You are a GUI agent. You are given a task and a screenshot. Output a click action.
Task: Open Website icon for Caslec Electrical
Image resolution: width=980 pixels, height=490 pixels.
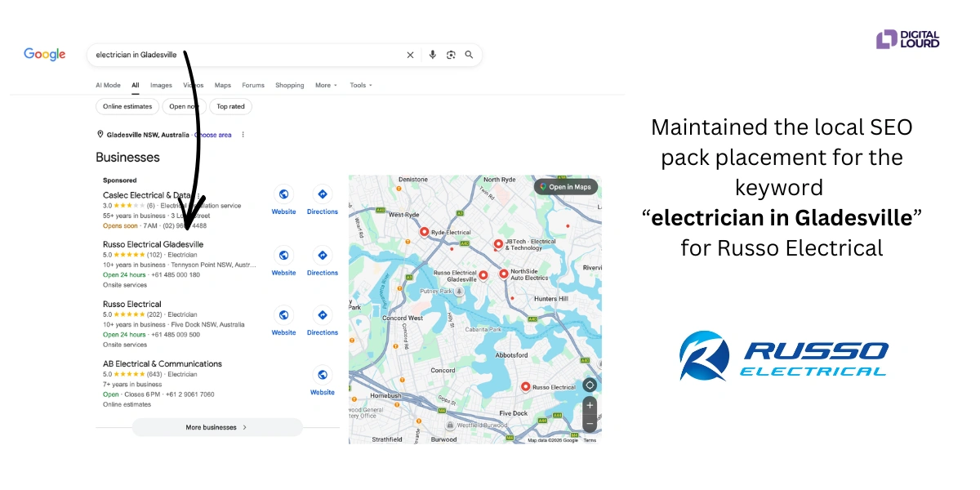283,194
